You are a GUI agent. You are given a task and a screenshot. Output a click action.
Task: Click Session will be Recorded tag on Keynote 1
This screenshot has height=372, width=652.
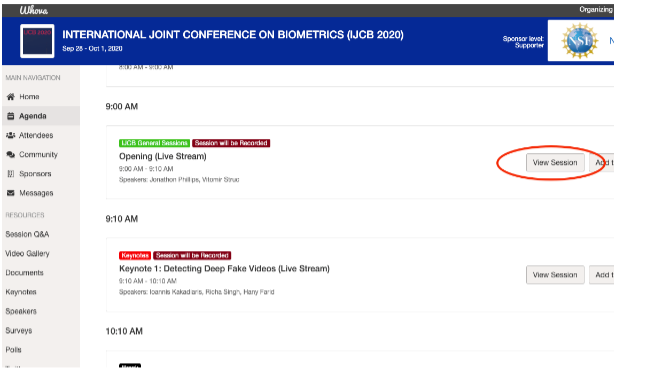[x=192, y=255]
